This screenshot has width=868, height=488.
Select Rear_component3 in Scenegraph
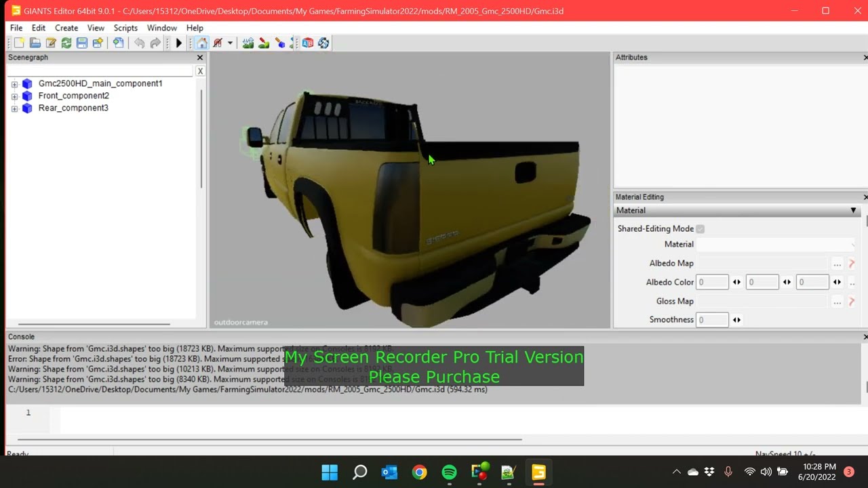coord(73,108)
